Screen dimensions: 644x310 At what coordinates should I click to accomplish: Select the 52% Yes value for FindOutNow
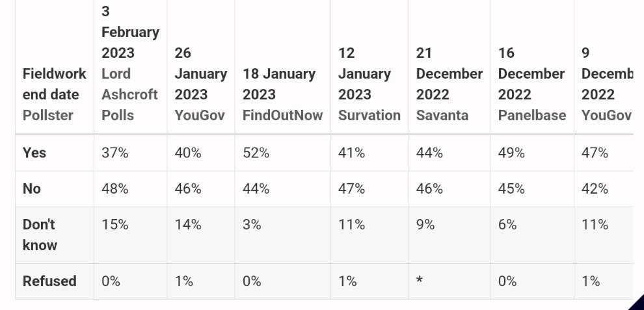[x=256, y=153]
